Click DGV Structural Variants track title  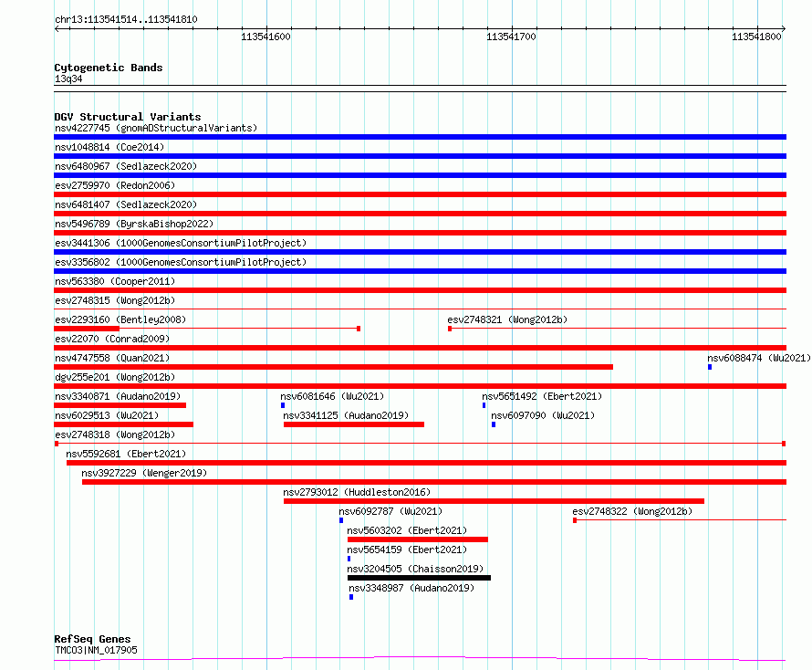[x=128, y=117]
